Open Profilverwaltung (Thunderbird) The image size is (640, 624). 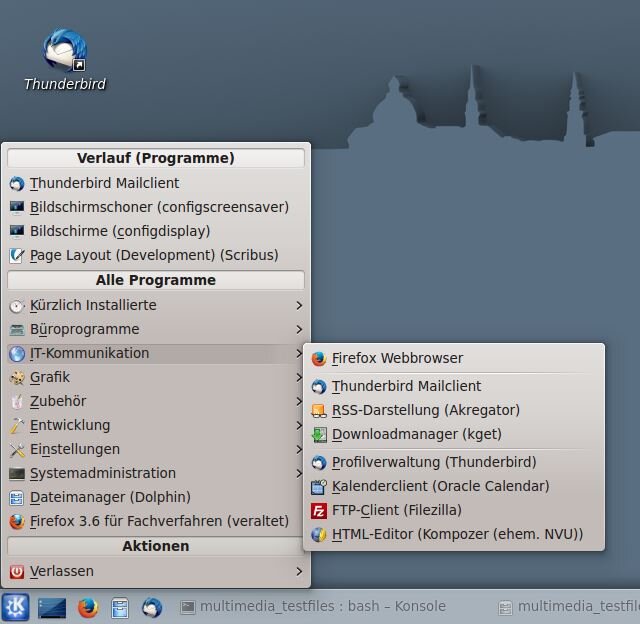[454, 462]
